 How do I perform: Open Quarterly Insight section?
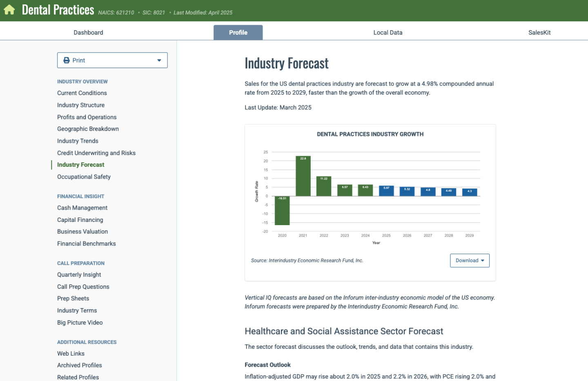79,275
